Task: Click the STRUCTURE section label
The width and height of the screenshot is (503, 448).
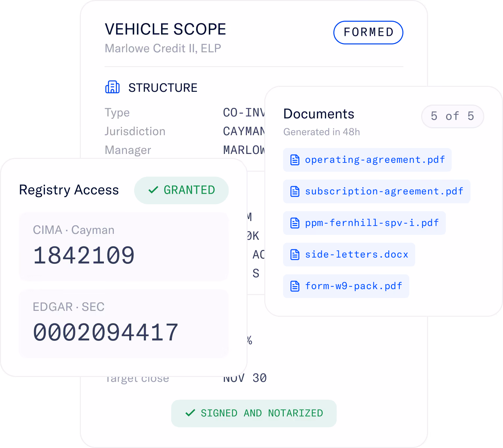Action: (163, 88)
